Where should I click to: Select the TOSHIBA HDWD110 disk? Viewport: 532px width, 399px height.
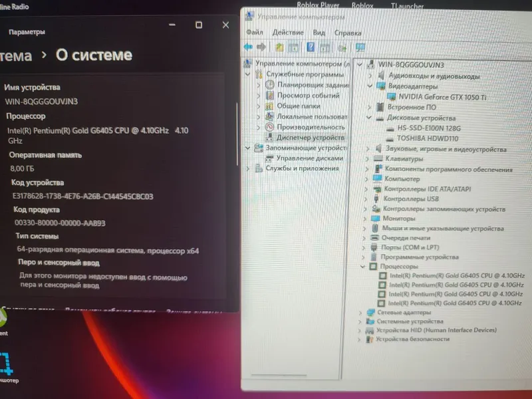pyautogui.click(x=428, y=138)
